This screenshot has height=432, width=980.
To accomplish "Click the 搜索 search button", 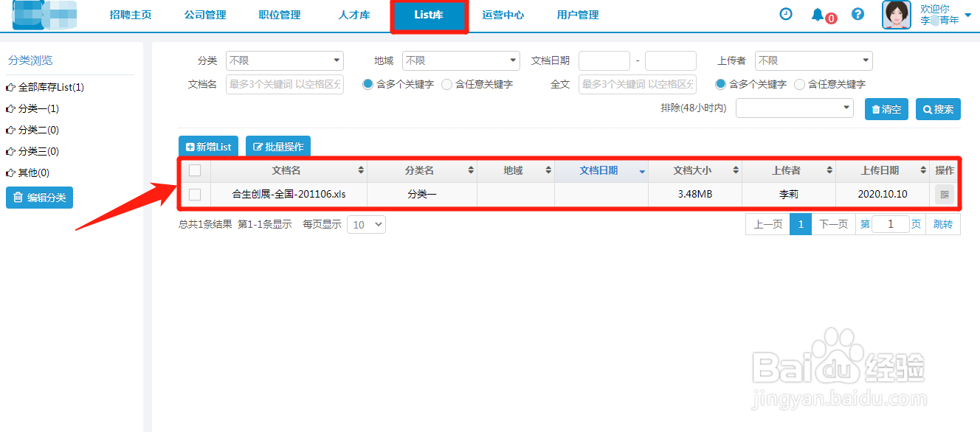I will [938, 108].
